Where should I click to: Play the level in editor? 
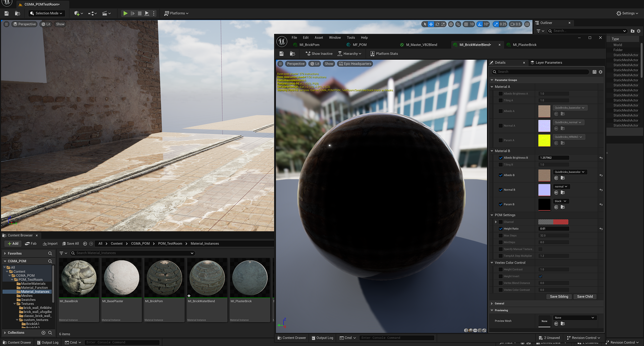(125, 13)
